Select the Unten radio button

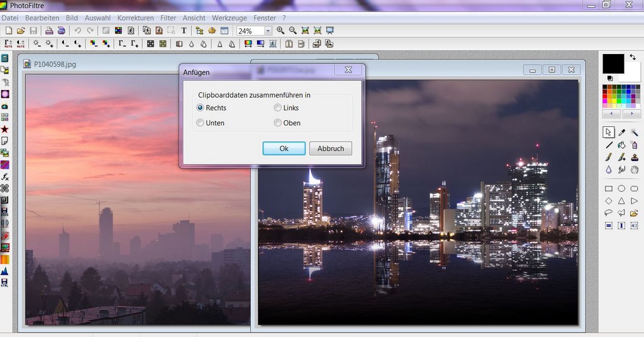click(x=200, y=123)
